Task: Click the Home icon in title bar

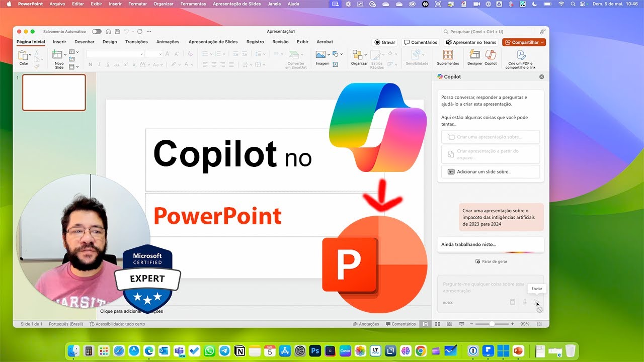Action: (x=108, y=31)
